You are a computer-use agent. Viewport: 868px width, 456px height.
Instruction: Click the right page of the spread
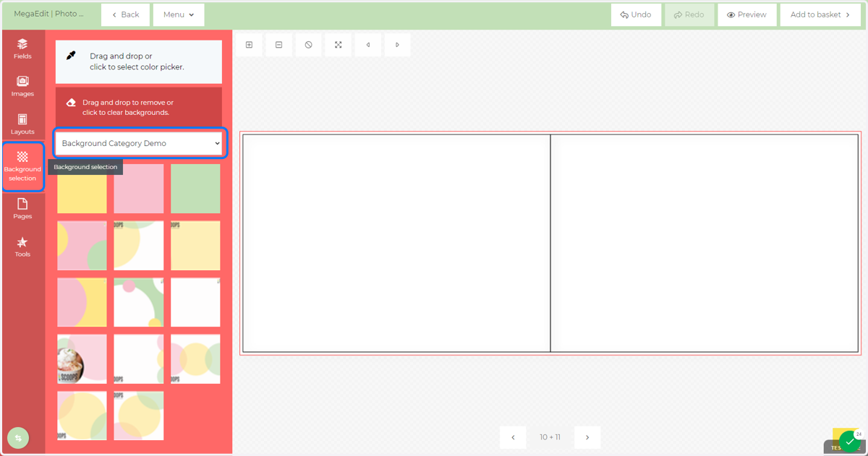click(704, 244)
